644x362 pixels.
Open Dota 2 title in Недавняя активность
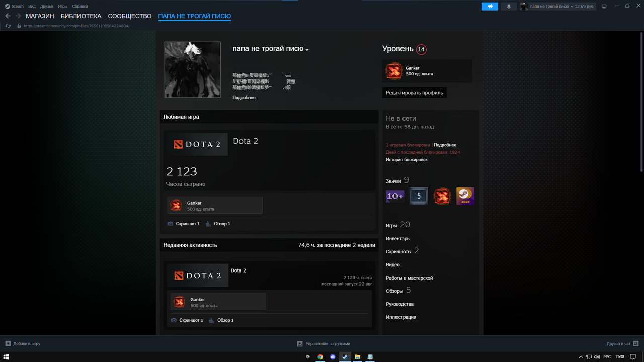point(238,270)
